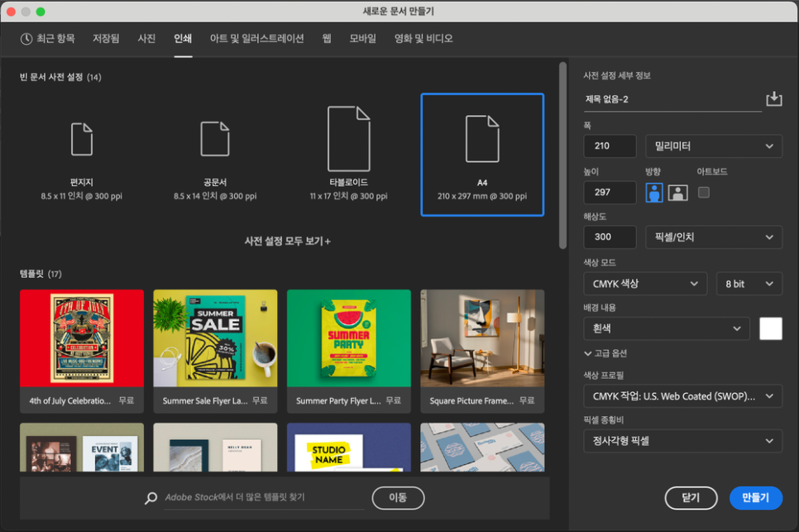Switch to the 저장됨 tab
Image resolution: width=799 pixels, height=532 pixels.
[106, 39]
